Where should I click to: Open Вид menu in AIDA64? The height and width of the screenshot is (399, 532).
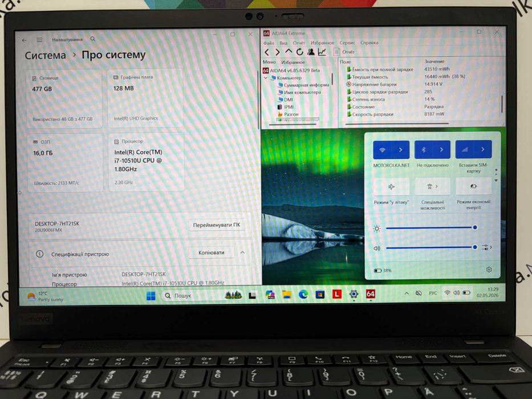point(283,43)
